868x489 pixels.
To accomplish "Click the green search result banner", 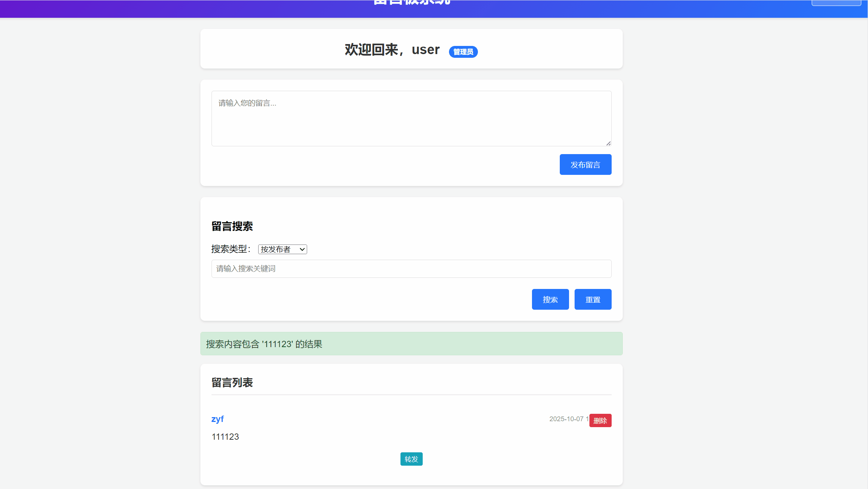I will click(411, 344).
